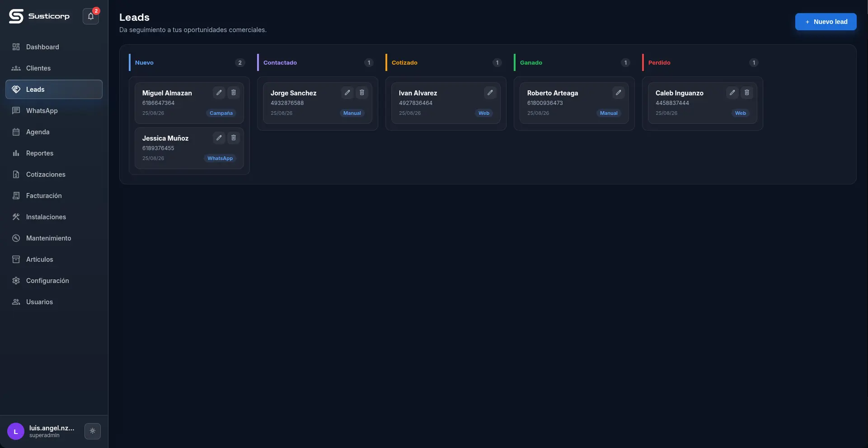The height and width of the screenshot is (448, 868).
Task: Edit Caleb Inguanzo lead with pencil icon
Action: point(732,93)
